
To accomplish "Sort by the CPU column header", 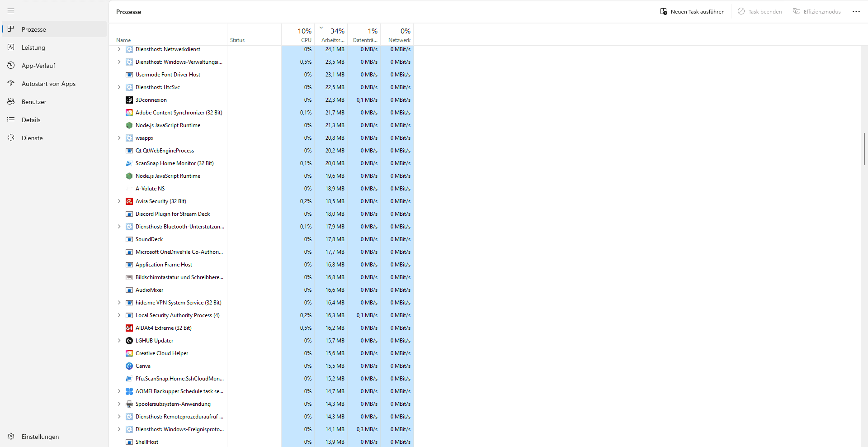I will (298, 35).
